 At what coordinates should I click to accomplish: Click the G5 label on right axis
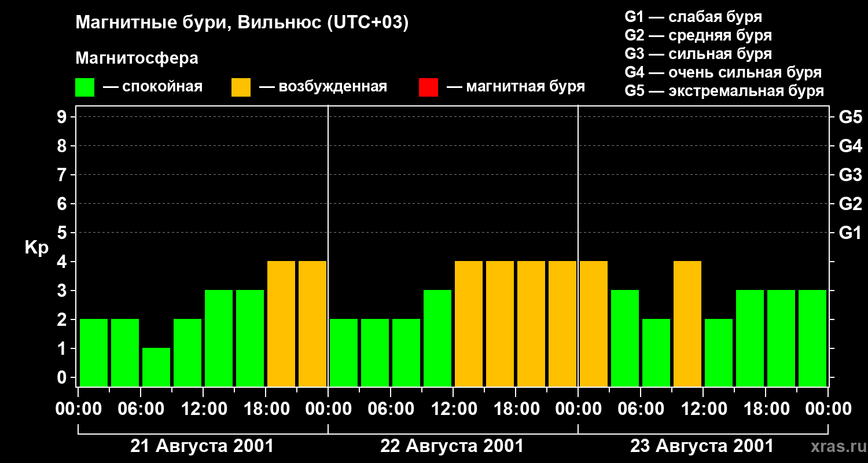click(x=850, y=117)
